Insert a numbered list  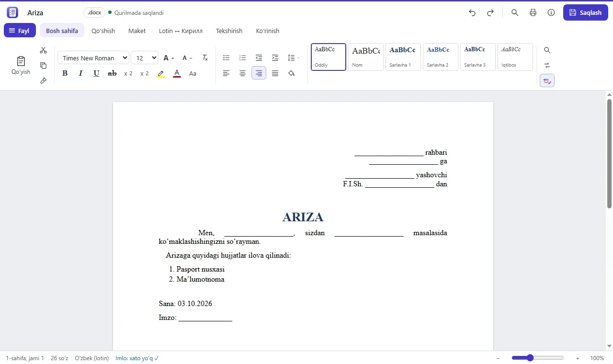tap(243, 58)
